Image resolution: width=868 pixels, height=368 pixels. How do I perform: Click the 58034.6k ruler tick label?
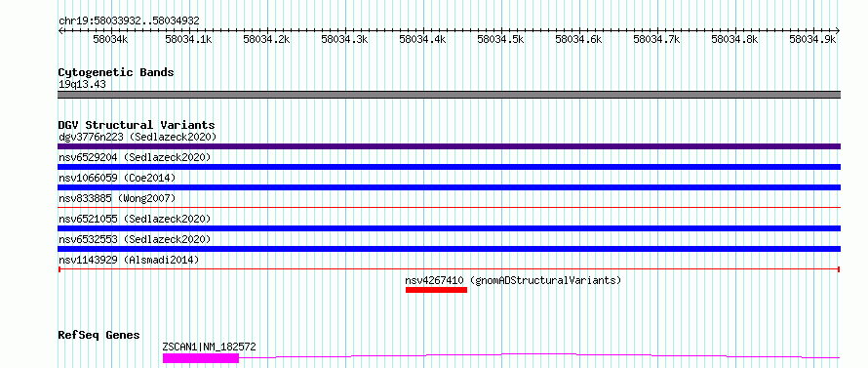point(579,39)
